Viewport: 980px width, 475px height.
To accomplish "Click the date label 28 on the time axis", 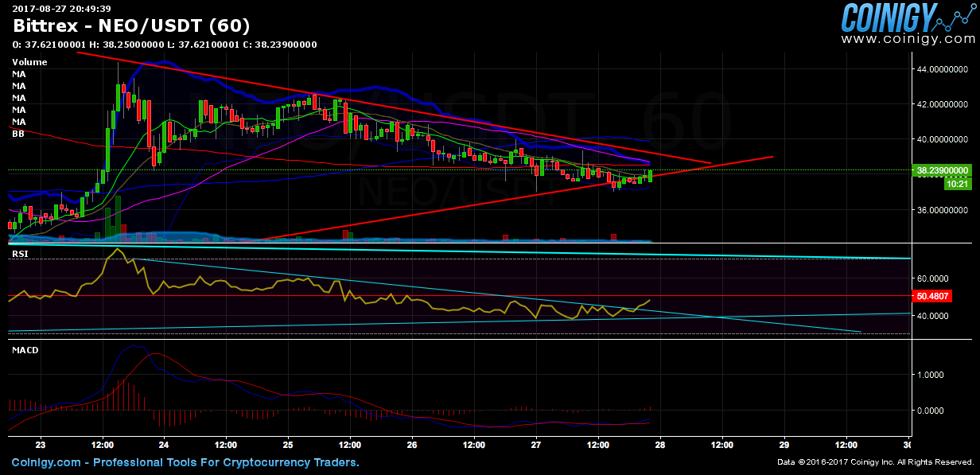I will 660,446.
